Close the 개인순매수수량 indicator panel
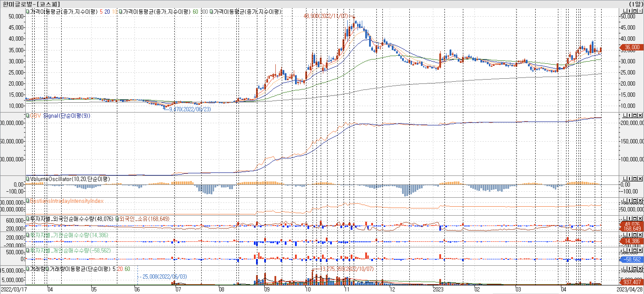 pyautogui.click(x=640, y=250)
